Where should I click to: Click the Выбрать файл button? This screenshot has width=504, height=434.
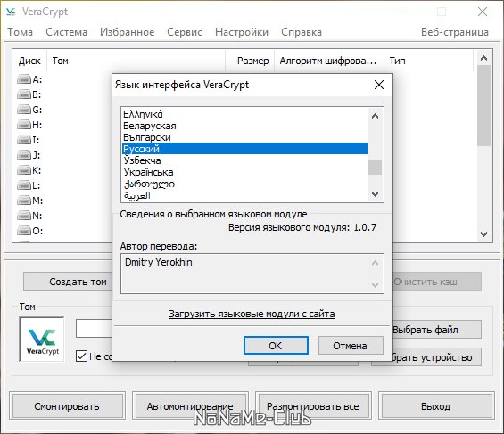437,330
